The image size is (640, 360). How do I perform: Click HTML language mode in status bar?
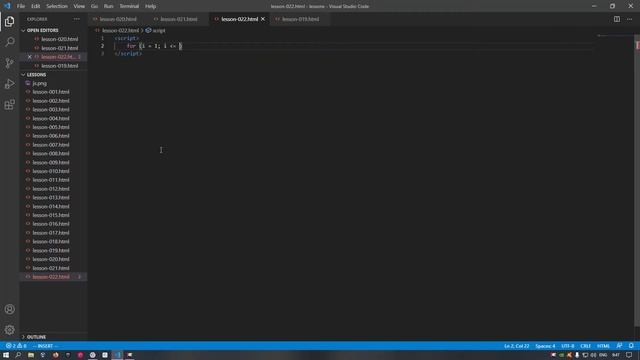603,346
